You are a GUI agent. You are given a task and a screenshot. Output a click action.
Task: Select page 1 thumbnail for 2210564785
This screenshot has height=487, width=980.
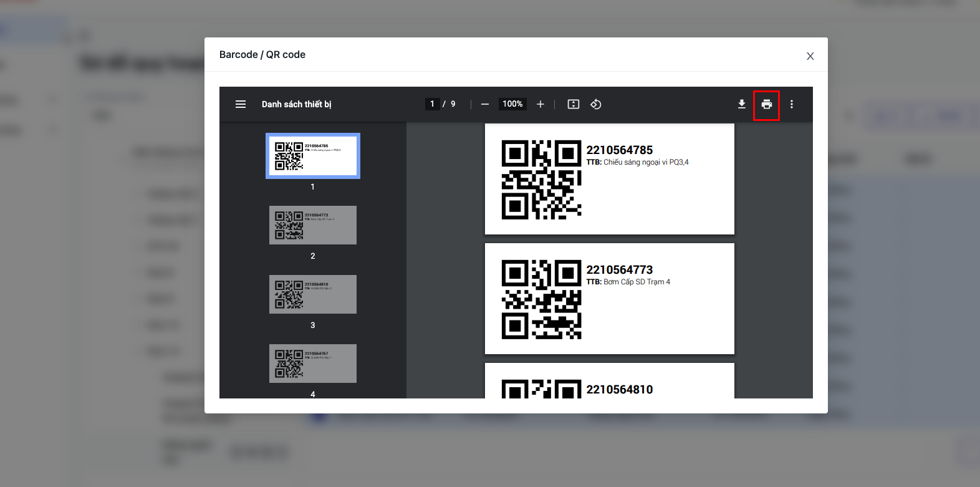point(313,156)
